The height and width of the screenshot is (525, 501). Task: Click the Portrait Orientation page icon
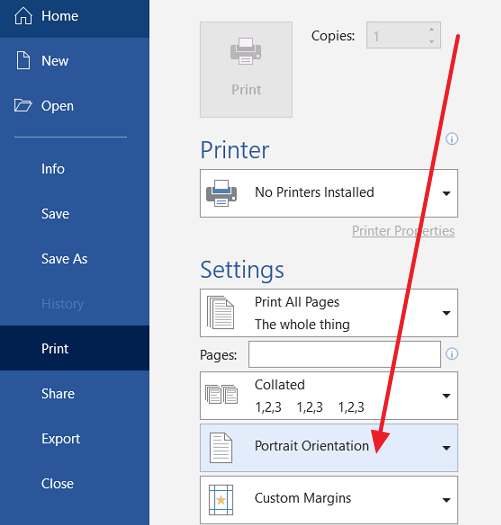221,448
